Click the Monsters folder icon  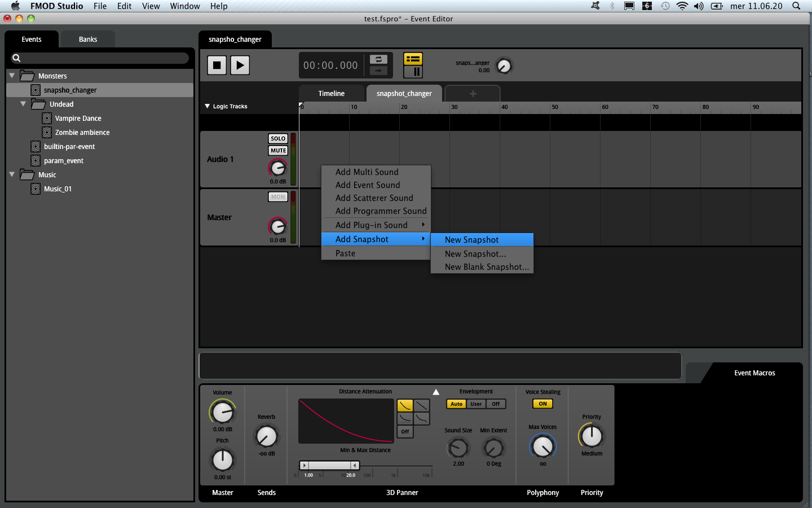tap(27, 76)
